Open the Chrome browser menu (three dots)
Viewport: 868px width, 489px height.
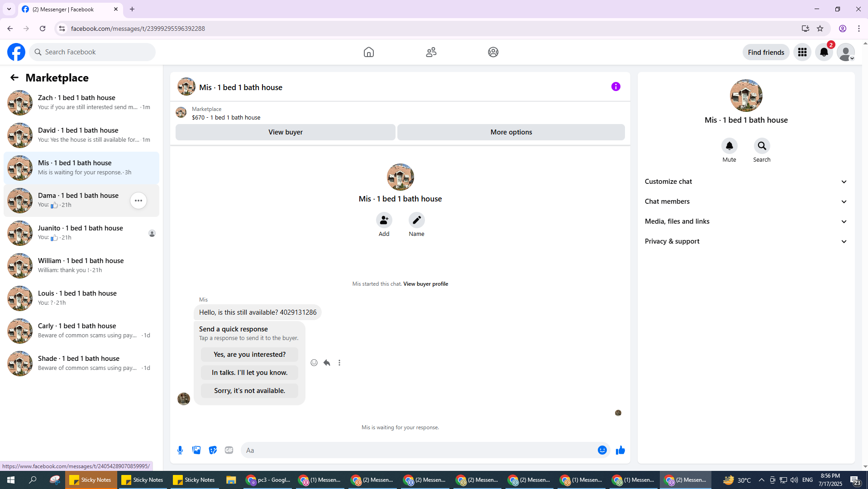tap(859, 29)
